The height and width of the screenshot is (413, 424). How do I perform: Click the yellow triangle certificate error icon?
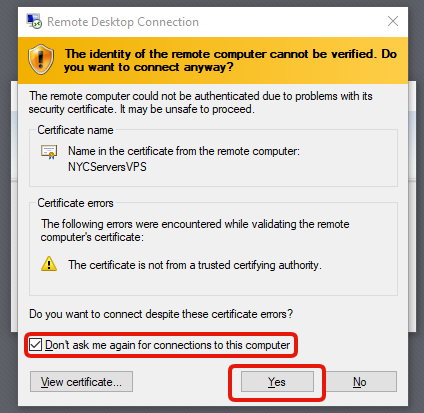point(49,264)
